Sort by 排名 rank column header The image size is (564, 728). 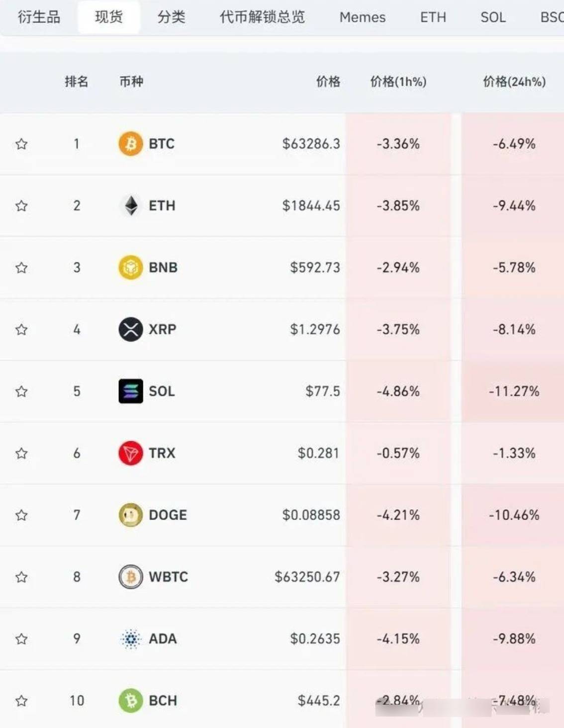tap(76, 82)
